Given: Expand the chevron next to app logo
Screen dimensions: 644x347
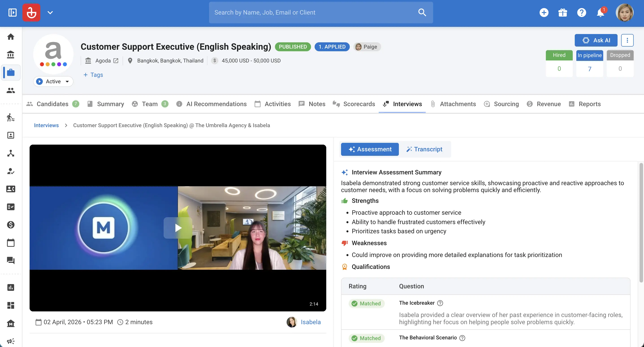Looking at the screenshot, I should click(x=50, y=13).
